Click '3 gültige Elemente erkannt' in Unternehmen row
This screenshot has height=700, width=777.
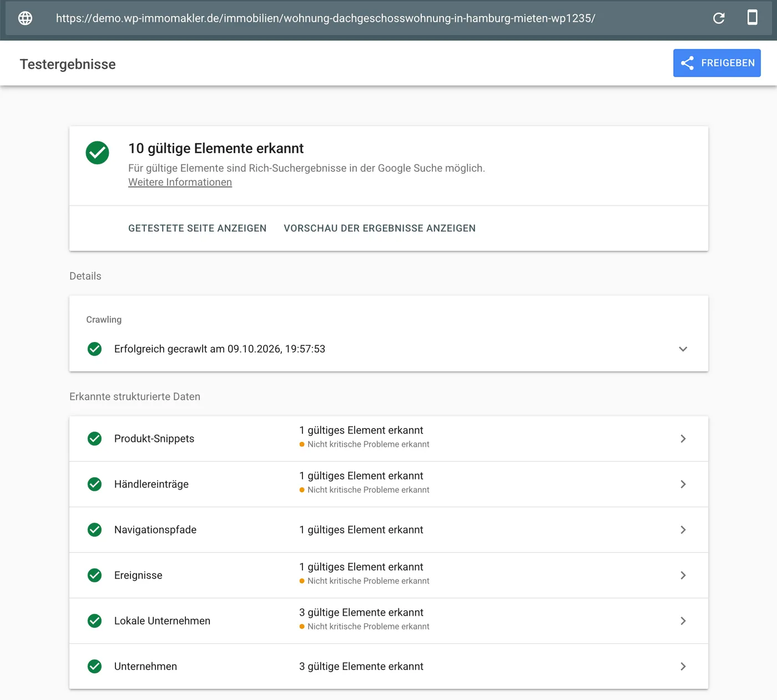click(x=361, y=666)
